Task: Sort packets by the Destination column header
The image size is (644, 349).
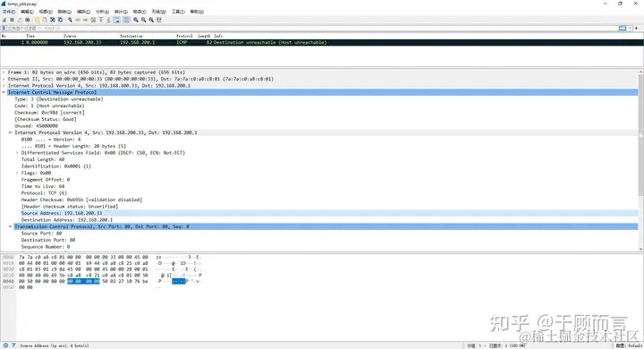Action: (x=131, y=36)
